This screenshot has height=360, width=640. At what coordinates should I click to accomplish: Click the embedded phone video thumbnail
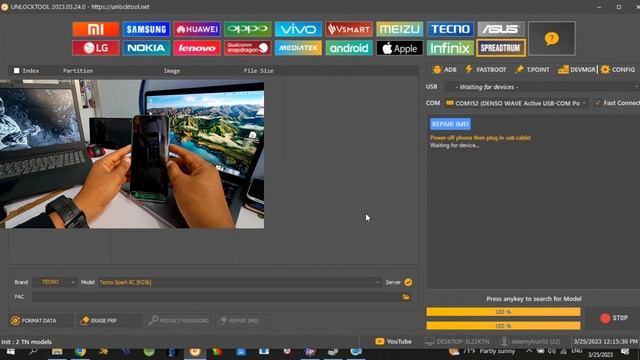pyautogui.click(x=132, y=154)
